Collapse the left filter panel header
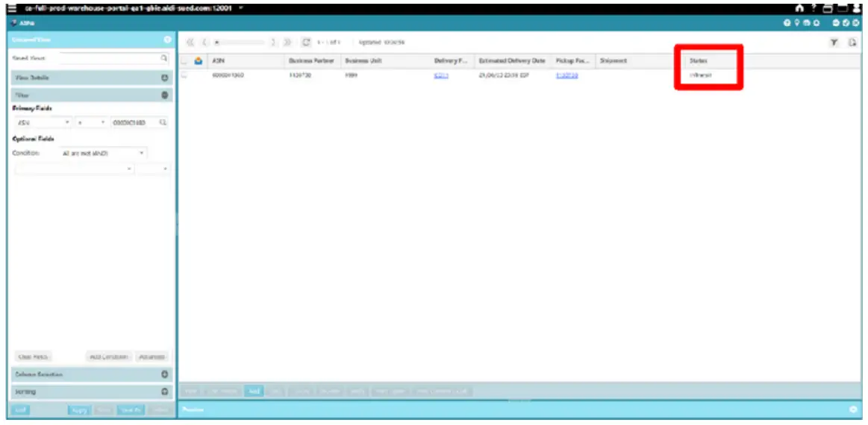Viewport: 868px width, 425px height. click(166, 40)
